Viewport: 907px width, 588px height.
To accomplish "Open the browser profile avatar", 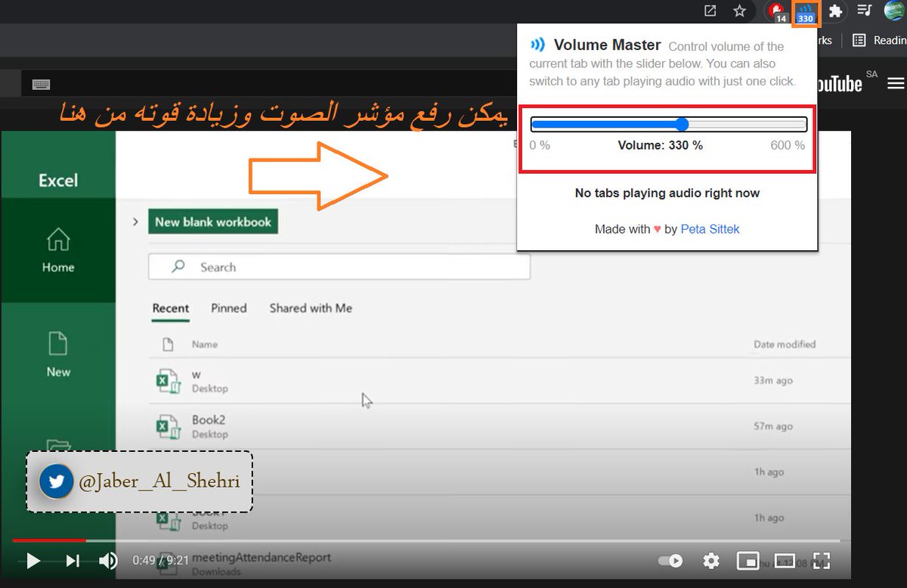I will tap(894, 11).
